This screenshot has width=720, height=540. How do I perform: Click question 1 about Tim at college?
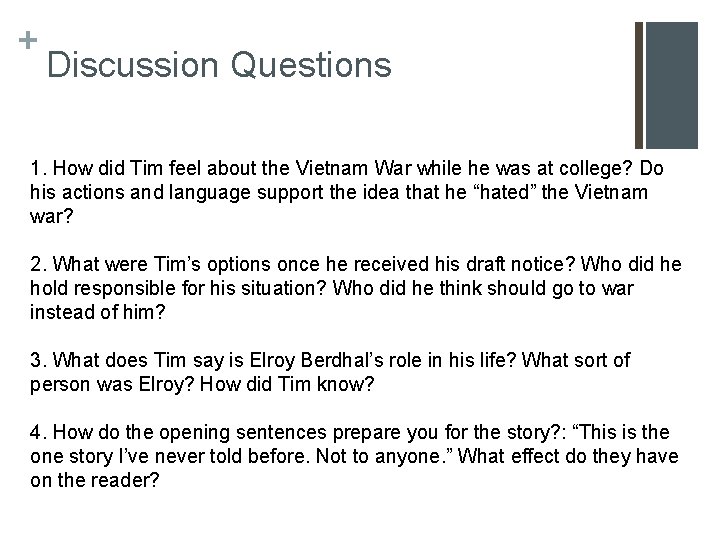point(347,191)
